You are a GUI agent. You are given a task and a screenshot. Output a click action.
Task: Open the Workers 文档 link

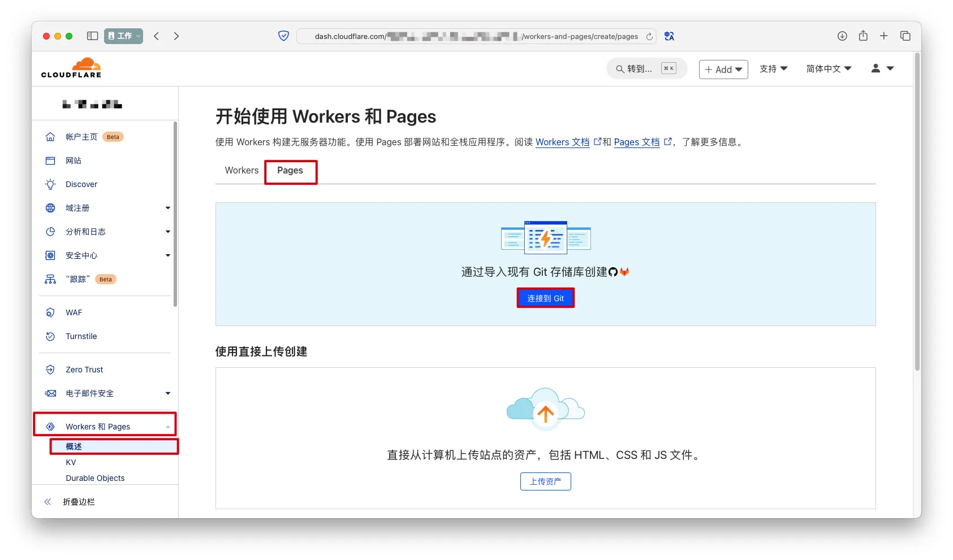[563, 142]
